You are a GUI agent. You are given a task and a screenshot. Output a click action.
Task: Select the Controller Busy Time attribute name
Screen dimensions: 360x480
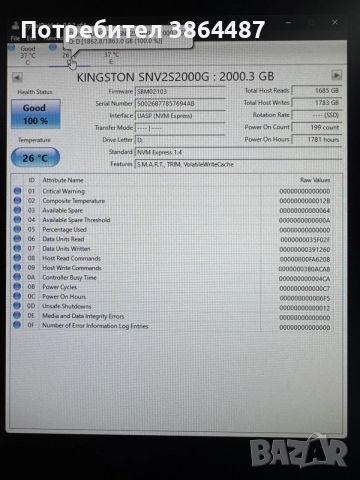[x=69, y=277]
